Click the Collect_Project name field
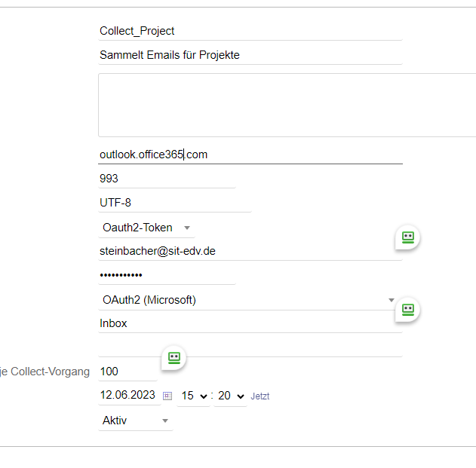 tap(249, 31)
